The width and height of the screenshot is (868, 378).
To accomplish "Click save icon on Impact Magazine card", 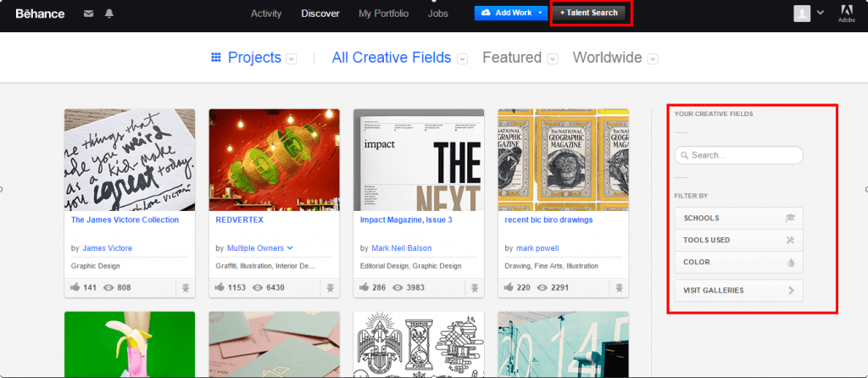I will 475,288.
